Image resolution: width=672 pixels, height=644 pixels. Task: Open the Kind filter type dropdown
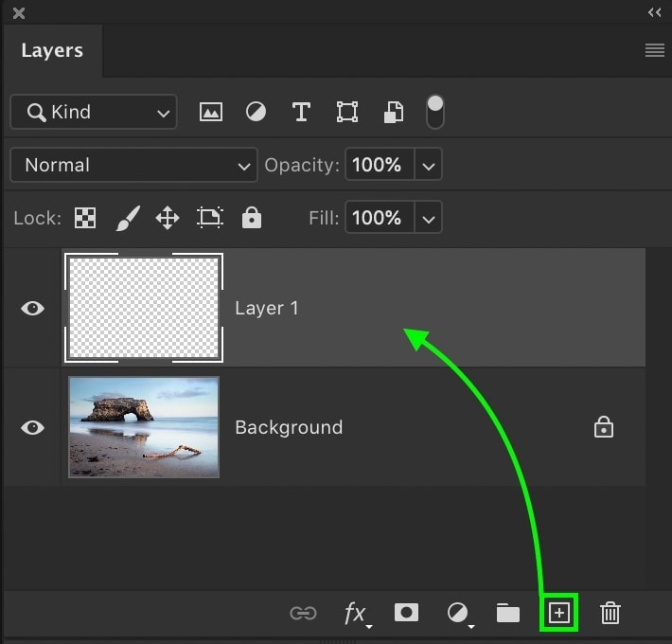(x=94, y=112)
